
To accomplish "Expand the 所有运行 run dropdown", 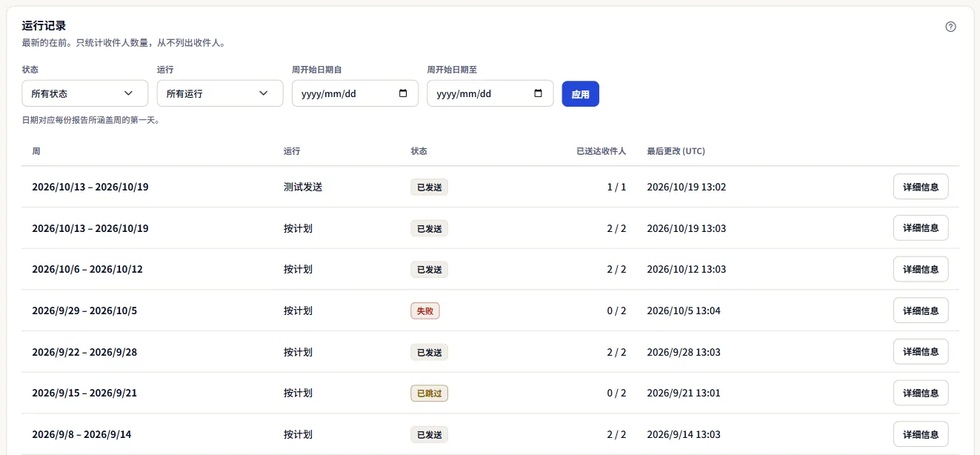I will tap(220, 93).
